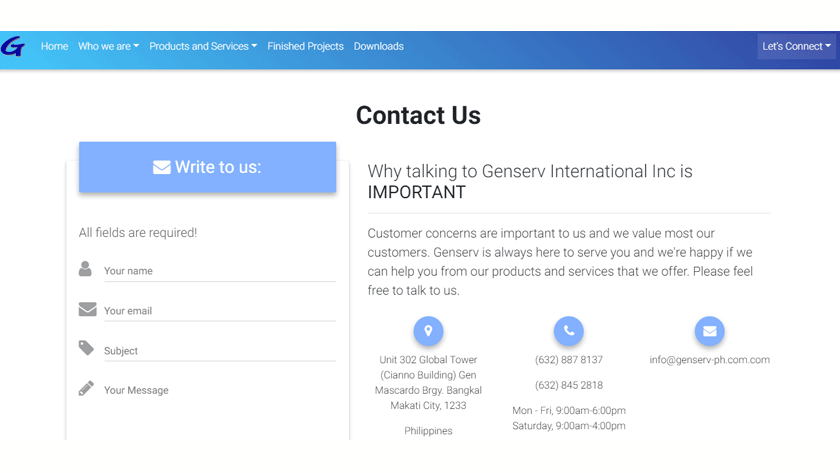
Task: Click the info@genserv-ph.com.com email address
Action: point(709,360)
